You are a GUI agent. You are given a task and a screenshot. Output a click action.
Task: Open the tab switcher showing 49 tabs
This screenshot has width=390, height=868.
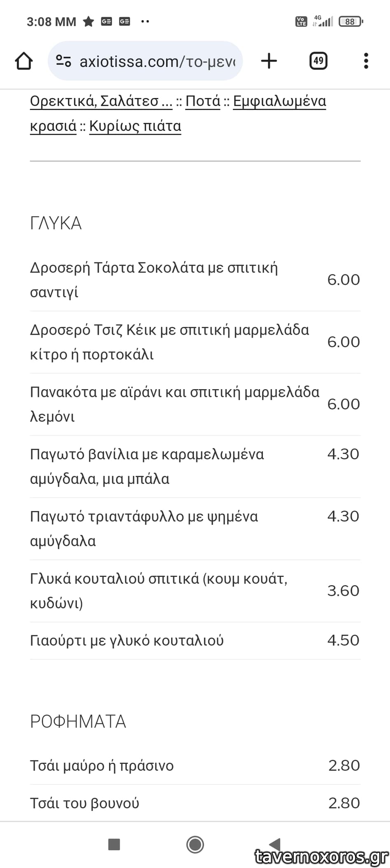318,61
